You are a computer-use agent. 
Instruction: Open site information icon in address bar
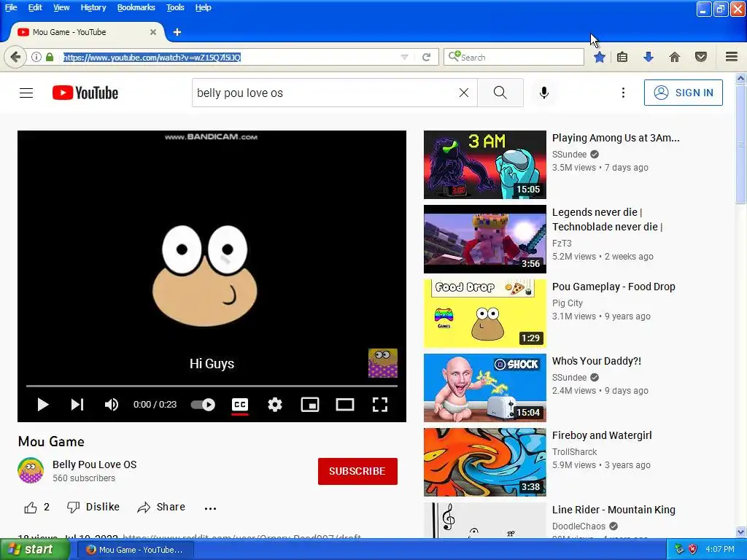tap(36, 57)
